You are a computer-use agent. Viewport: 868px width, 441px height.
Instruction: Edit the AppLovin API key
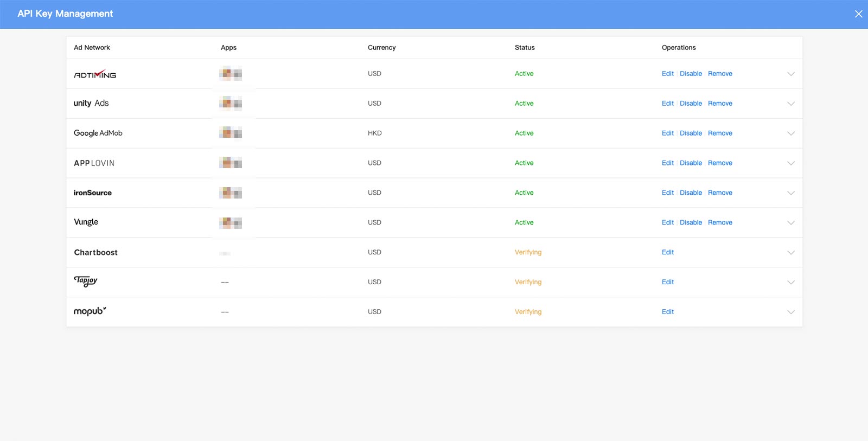pyautogui.click(x=668, y=163)
